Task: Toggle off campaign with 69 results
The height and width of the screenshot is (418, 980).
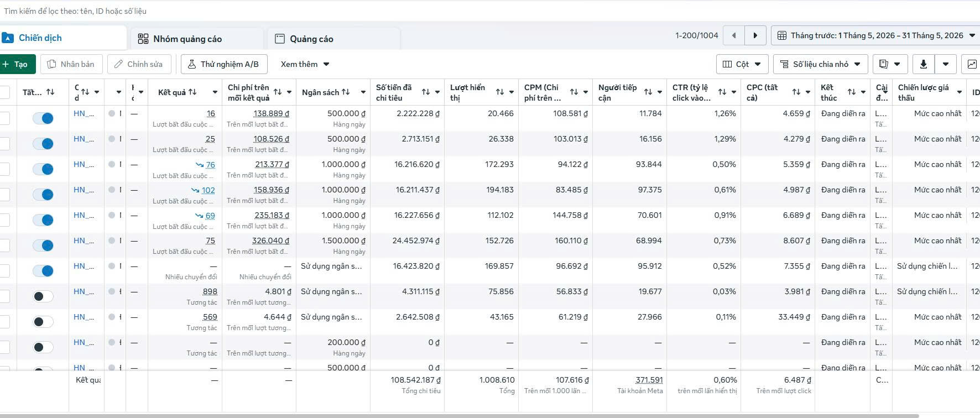Action: 43,220
